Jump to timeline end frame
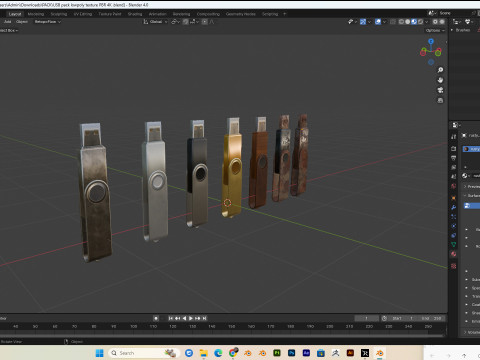 pyautogui.click(x=205, y=318)
